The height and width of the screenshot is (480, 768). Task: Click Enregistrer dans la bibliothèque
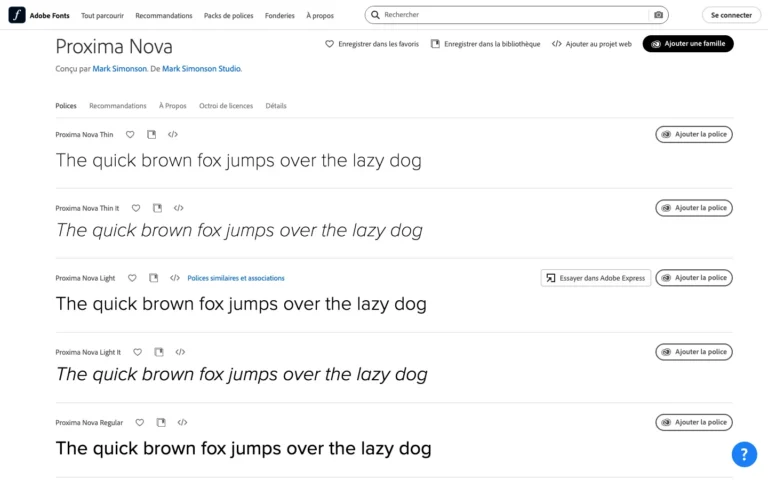tap(485, 44)
